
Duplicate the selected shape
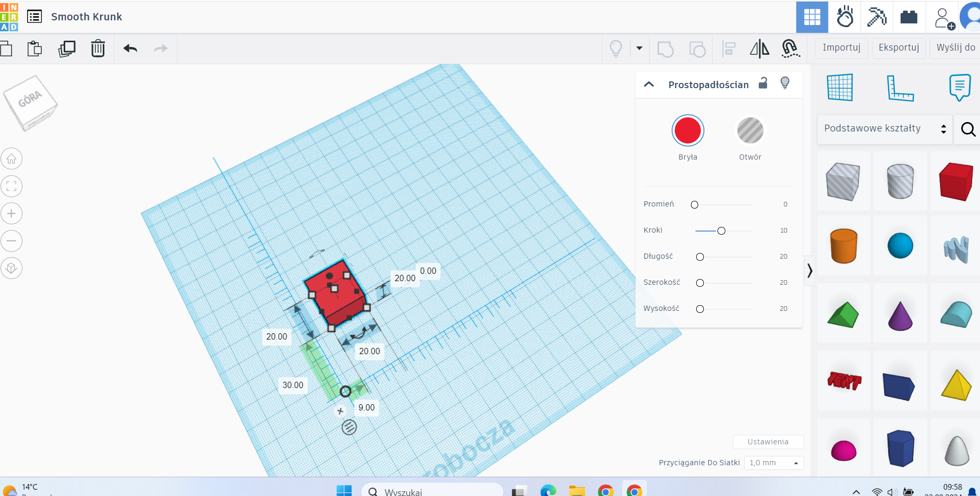coord(67,49)
